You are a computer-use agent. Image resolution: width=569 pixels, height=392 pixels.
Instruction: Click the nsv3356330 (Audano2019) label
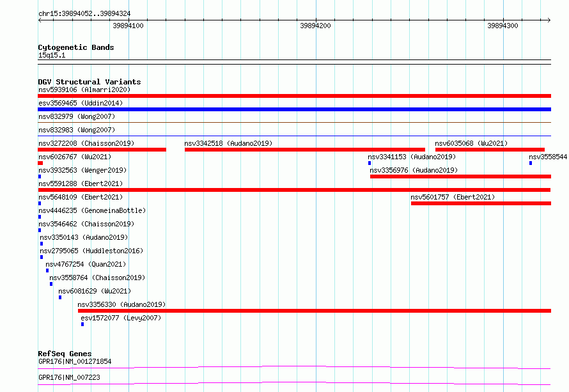[x=121, y=304]
